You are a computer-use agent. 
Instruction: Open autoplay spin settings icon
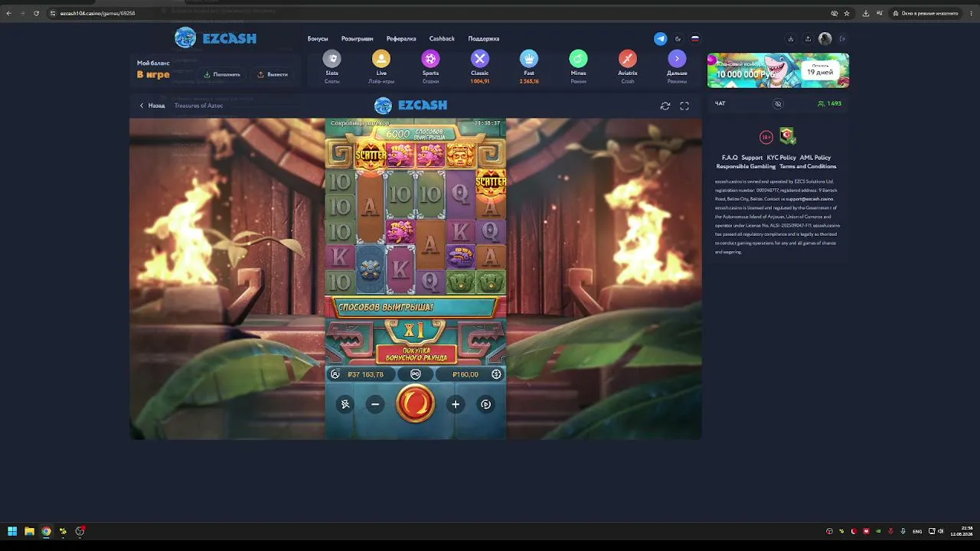coord(485,404)
